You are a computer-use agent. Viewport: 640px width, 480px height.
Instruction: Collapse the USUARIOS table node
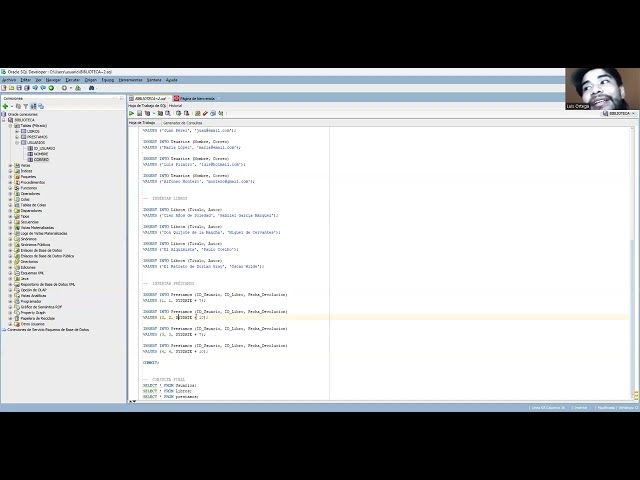[17, 143]
